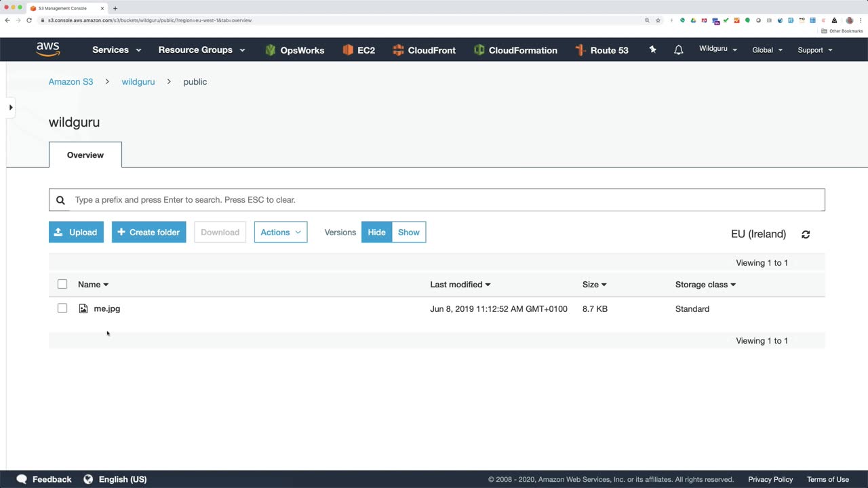
Task: Open the Global region dropdown
Action: tap(767, 49)
